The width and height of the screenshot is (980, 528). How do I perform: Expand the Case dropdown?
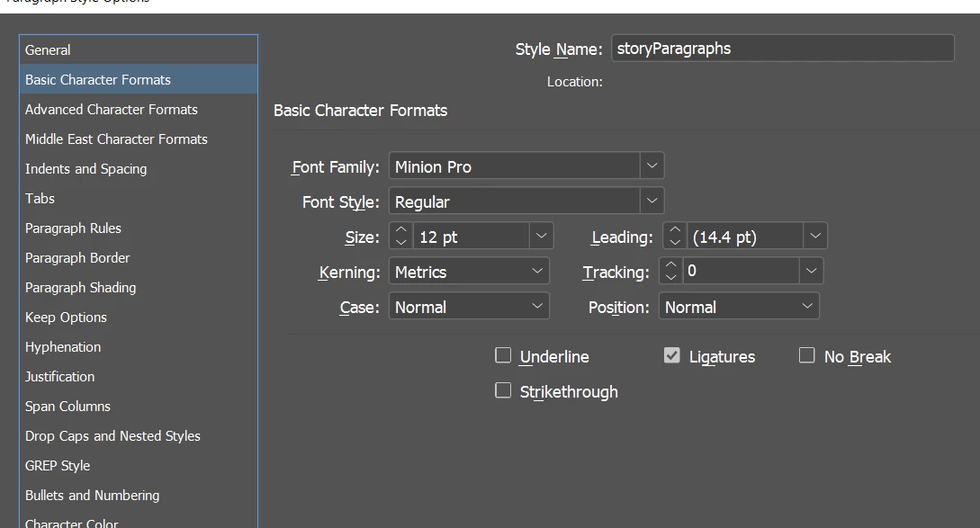pos(537,307)
